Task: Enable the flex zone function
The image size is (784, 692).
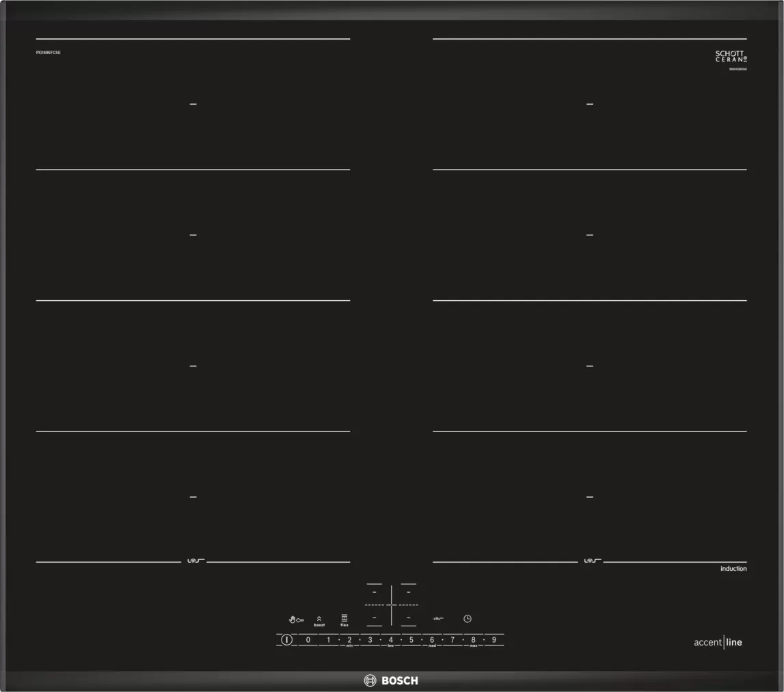Action: click(344, 620)
